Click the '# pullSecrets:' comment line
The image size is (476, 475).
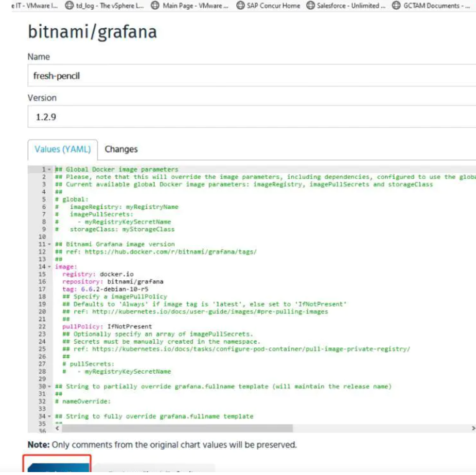(x=88, y=364)
